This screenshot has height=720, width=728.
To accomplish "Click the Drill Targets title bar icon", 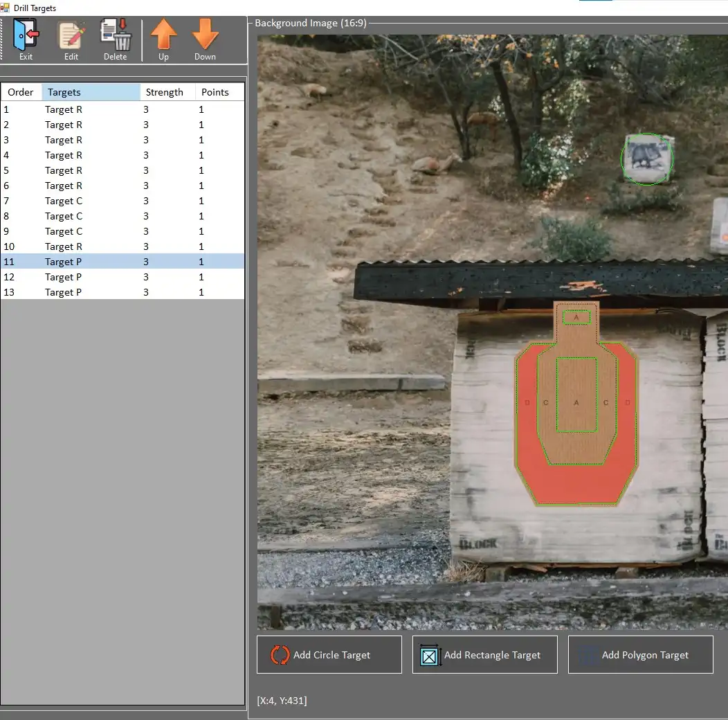I will [x=6, y=8].
